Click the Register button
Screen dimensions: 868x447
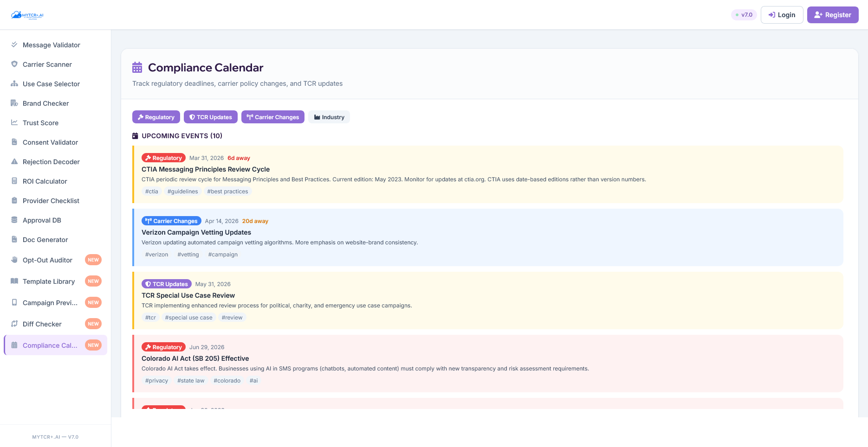832,14
